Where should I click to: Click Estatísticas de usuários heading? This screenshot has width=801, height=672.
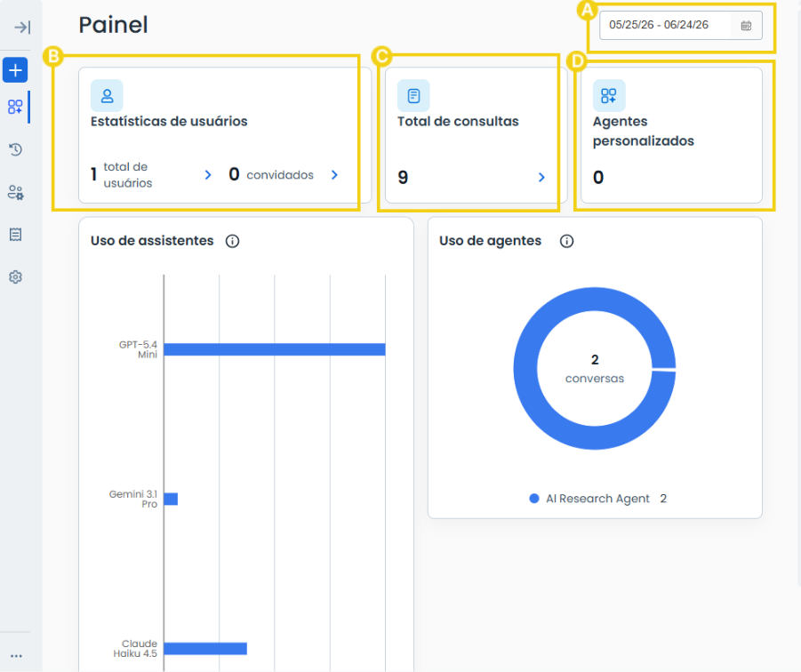tap(169, 122)
